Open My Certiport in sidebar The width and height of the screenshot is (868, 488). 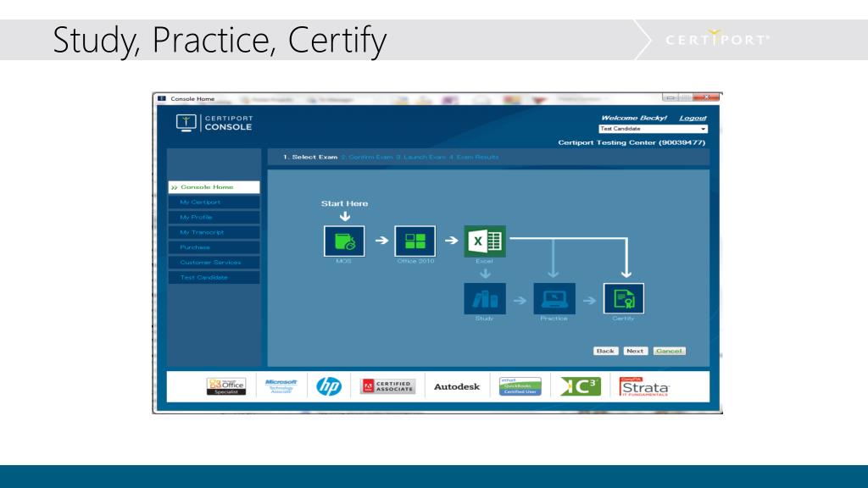(x=214, y=202)
